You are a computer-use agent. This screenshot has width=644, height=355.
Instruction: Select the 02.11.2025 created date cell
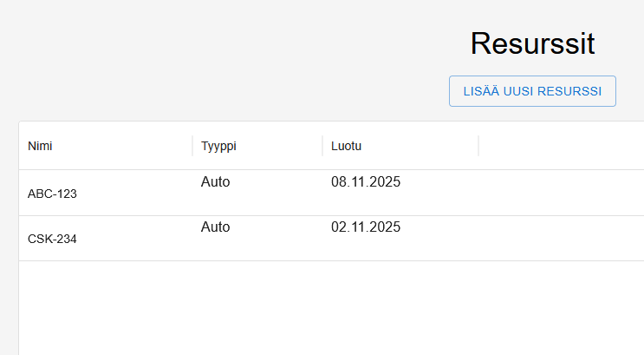(365, 227)
